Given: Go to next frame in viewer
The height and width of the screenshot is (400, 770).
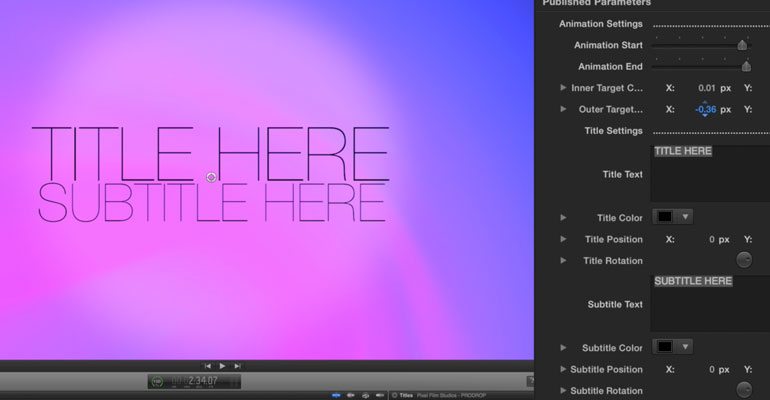Looking at the screenshot, I should (238, 366).
